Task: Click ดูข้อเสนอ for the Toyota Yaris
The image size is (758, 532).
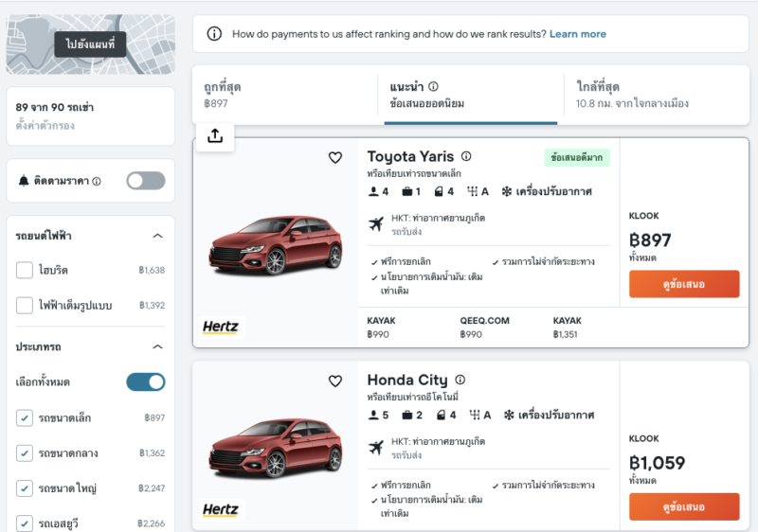Action: pos(684,284)
